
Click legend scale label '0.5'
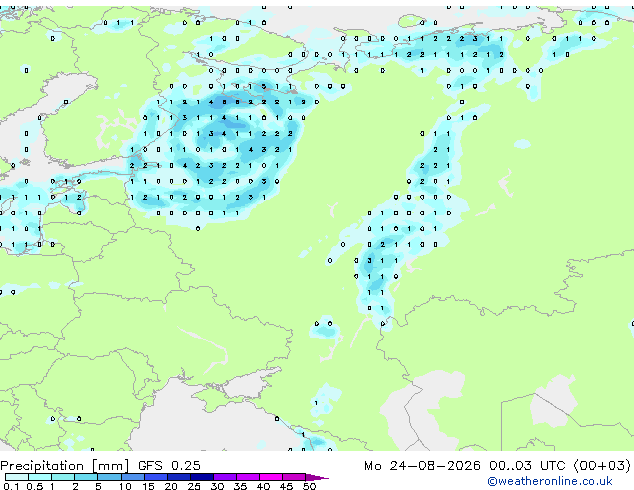[x=35, y=486]
